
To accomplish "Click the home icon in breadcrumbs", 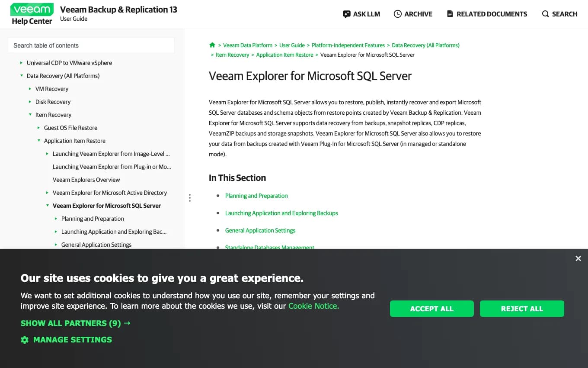I will (x=212, y=45).
